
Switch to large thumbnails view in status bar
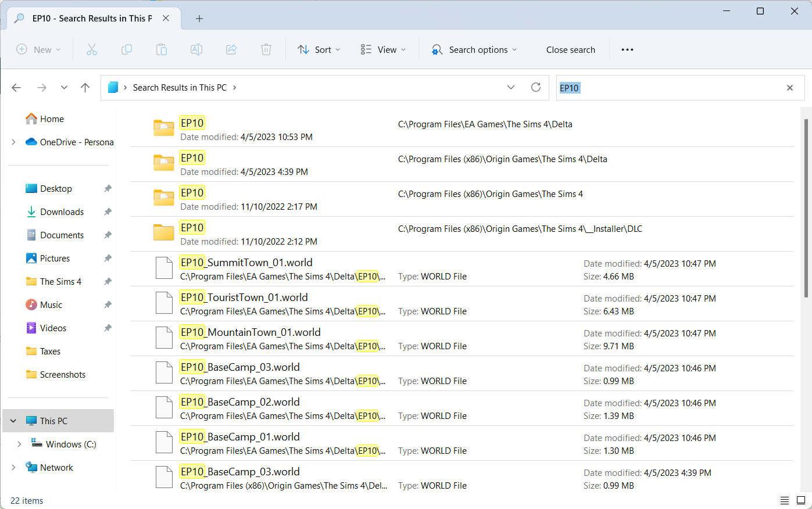pyautogui.click(x=800, y=500)
